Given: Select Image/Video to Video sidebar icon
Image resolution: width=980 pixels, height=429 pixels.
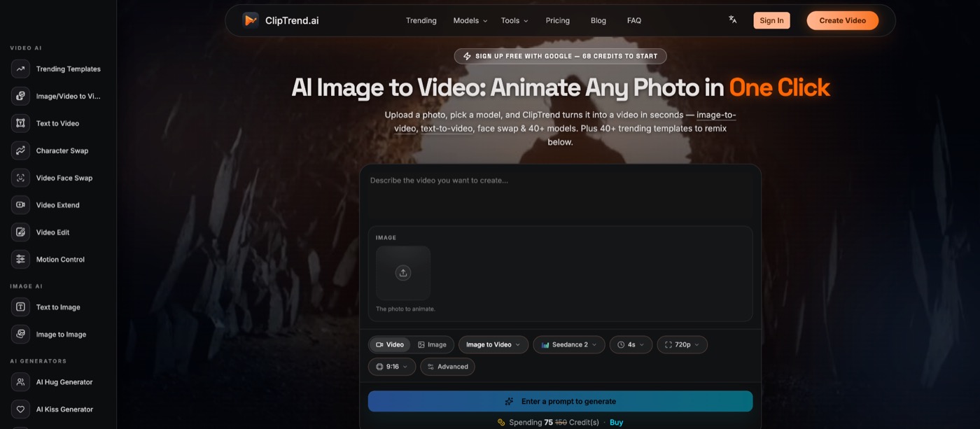Looking at the screenshot, I should coord(20,96).
